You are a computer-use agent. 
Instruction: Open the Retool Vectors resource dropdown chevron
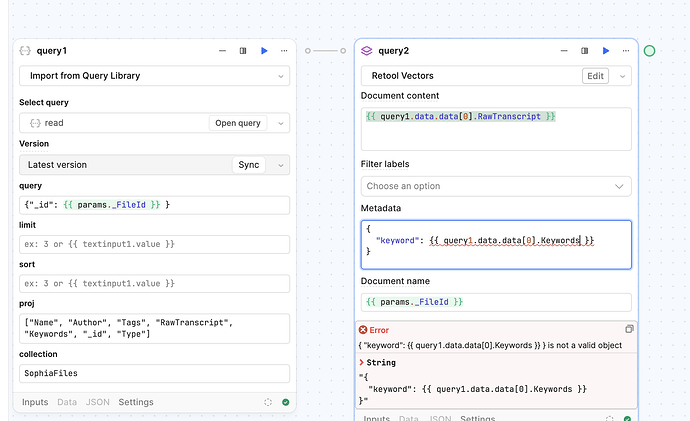pyautogui.click(x=622, y=76)
